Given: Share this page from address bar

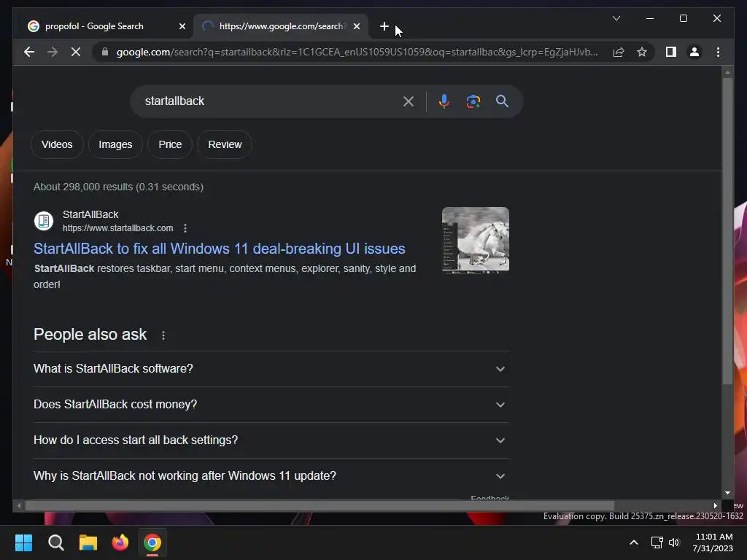Looking at the screenshot, I should click(x=619, y=52).
